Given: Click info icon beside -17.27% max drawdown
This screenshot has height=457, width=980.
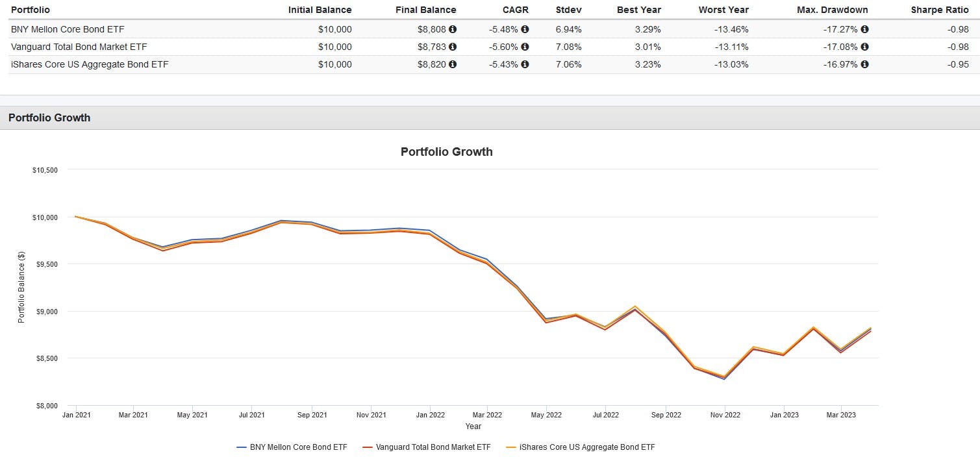Looking at the screenshot, I should 864,29.
